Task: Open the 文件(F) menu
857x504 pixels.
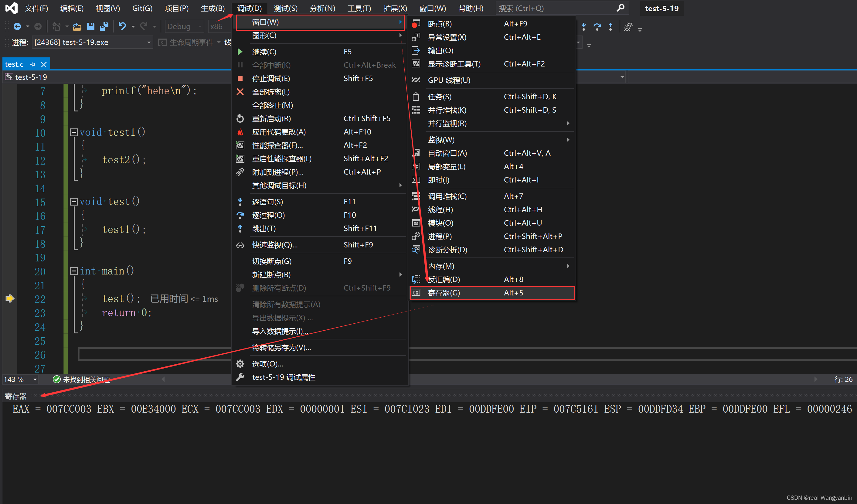Action: pos(36,8)
